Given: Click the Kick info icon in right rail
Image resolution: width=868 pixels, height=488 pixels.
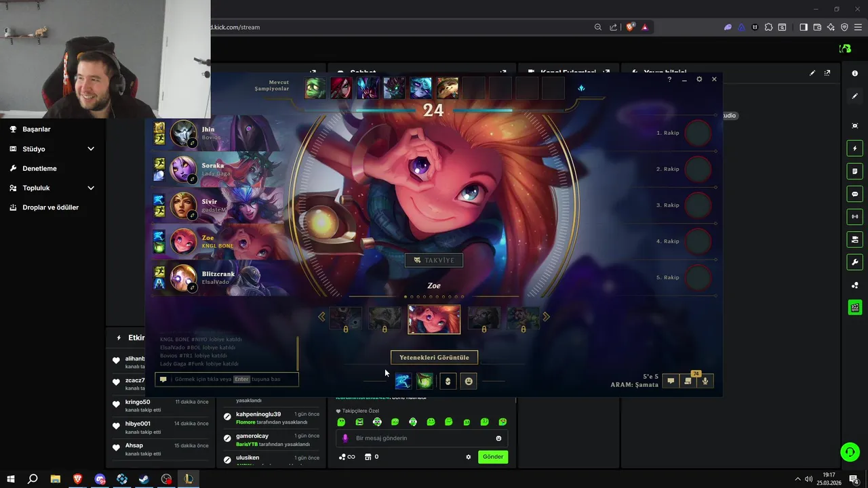Looking at the screenshot, I should click(855, 73).
